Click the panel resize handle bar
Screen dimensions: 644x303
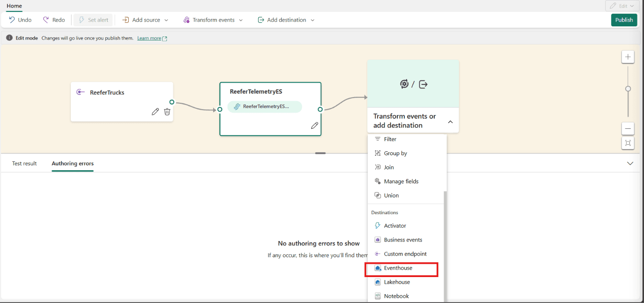[320, 153]
